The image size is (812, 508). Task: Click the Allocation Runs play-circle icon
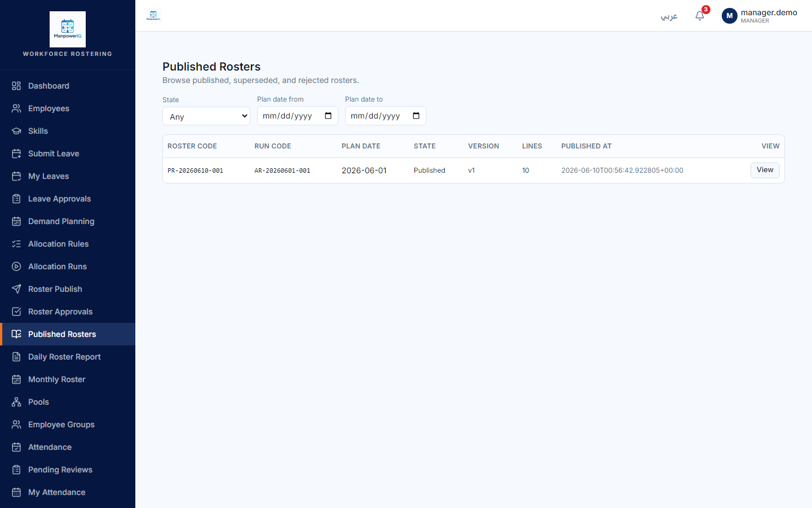(x=16, y=266)
